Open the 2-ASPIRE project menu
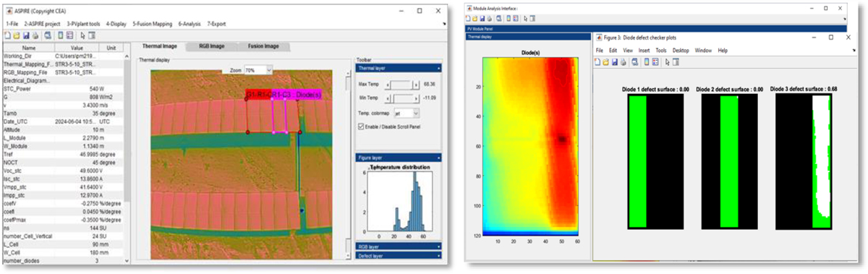The image size is (868, 274). (42, 24)
